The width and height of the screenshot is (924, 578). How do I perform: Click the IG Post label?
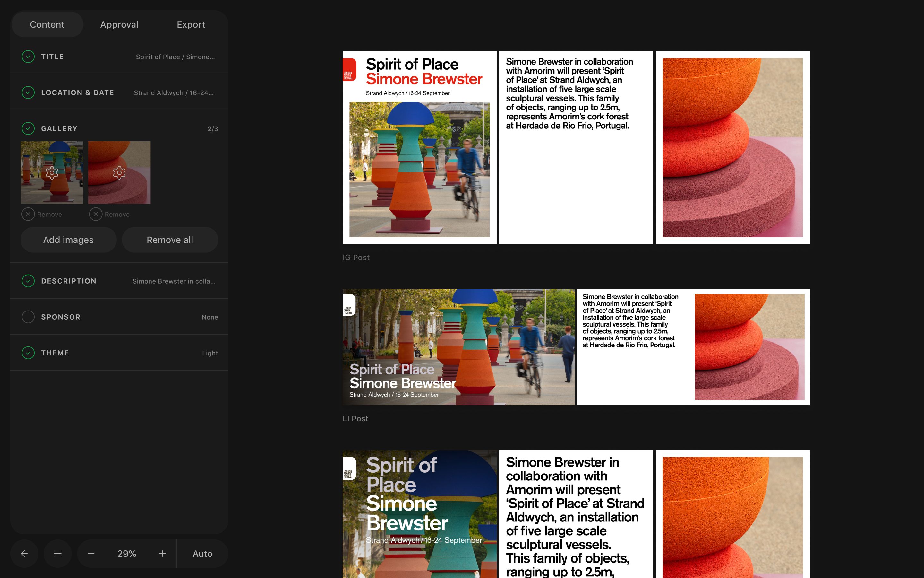[x=356, y=258]
